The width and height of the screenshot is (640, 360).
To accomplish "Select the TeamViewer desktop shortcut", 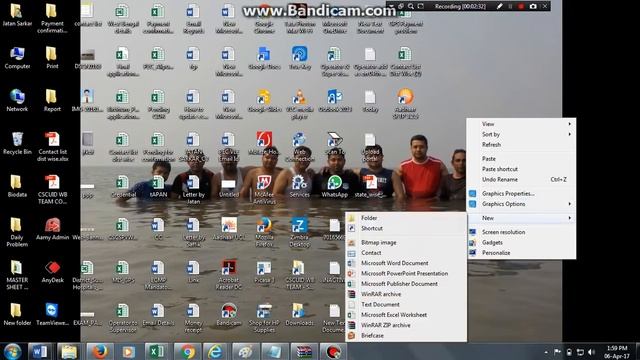I will click(52, 314).
